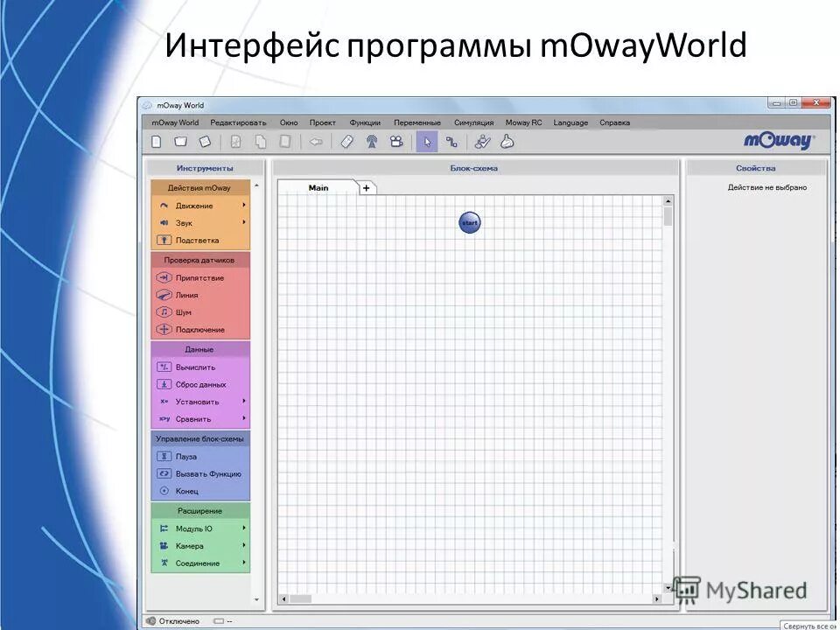The image size is (840, 630).
Task: Select the cursor pointer tool
Action: pos(427,142)
